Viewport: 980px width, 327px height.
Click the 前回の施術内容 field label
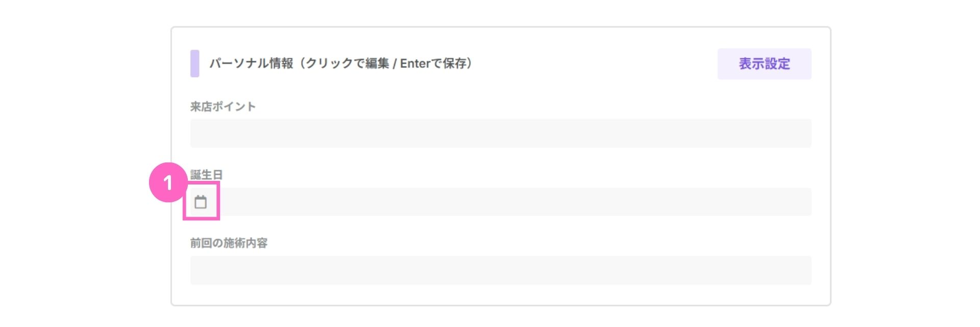point(229,243)
